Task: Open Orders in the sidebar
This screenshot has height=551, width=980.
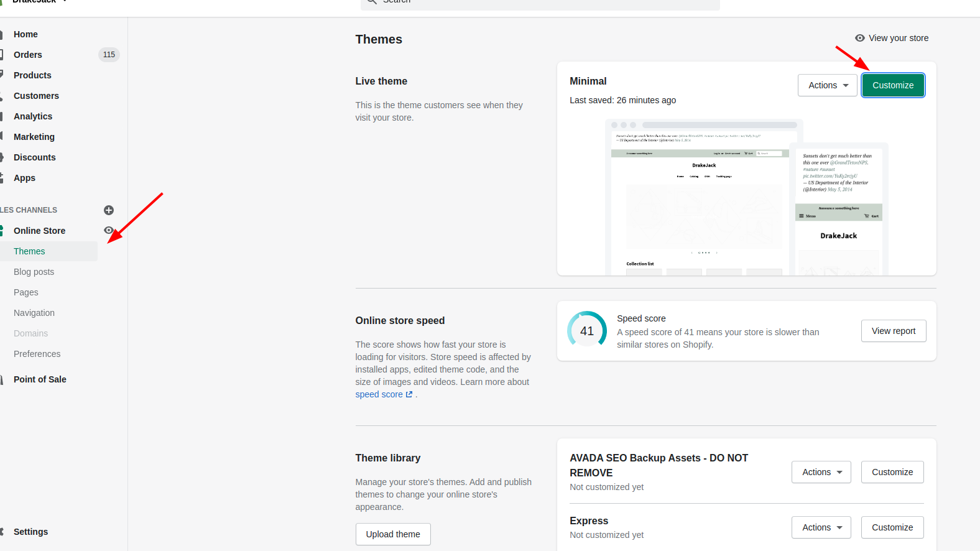Action: 28,55
